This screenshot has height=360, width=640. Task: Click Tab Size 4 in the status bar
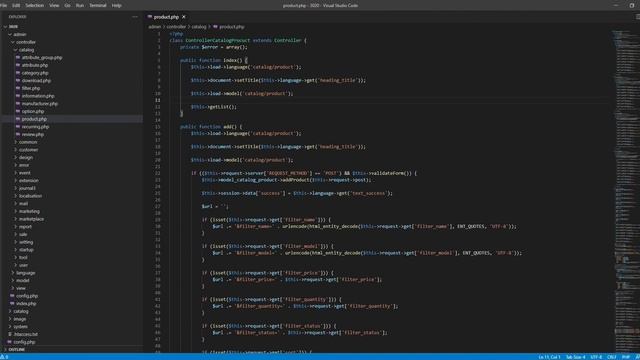click(576, 357)
